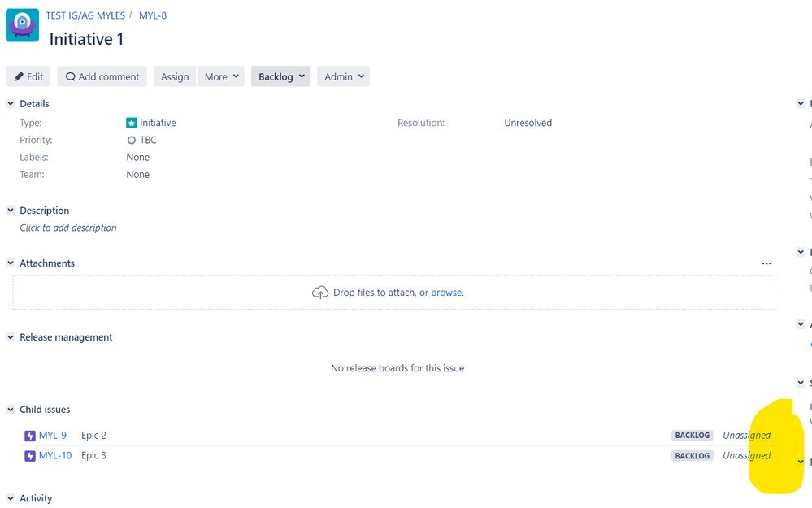Collapse the Child issues section
Screen dimensions: 812x508
[x=9, y=409]
